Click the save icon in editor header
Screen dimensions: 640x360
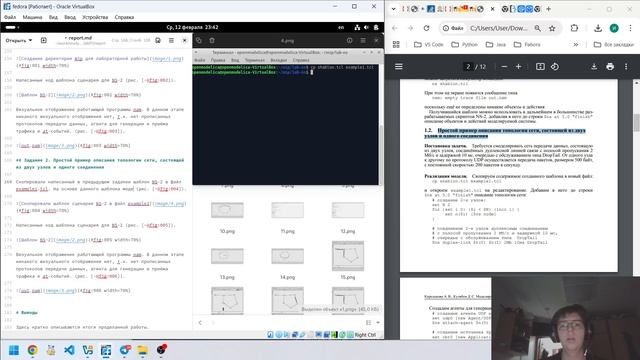point(158,40)
